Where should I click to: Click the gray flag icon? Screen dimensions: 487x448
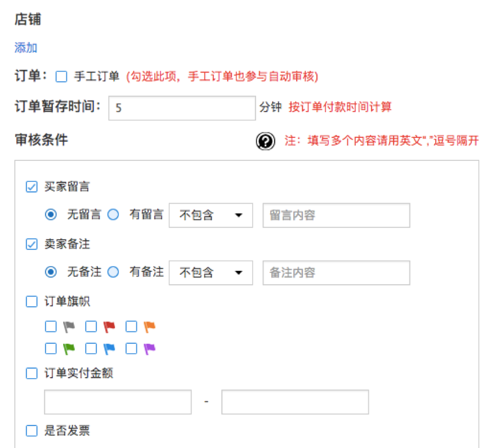coord(69,326)
